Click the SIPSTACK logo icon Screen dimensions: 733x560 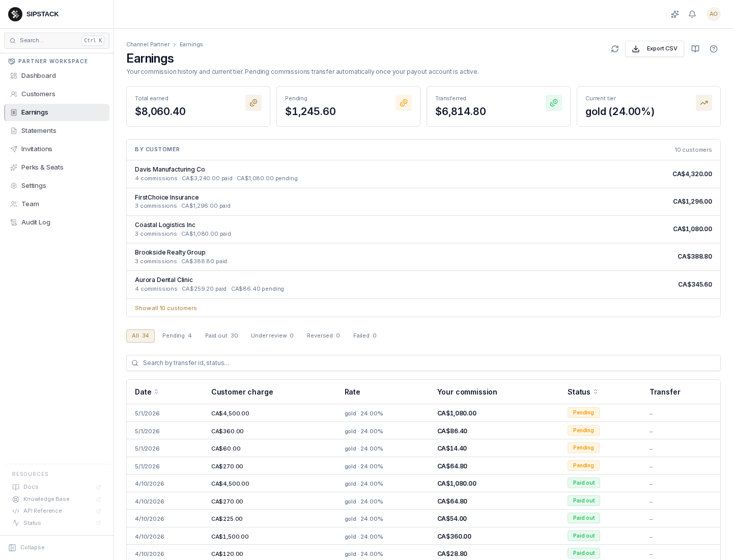(15, 14)
